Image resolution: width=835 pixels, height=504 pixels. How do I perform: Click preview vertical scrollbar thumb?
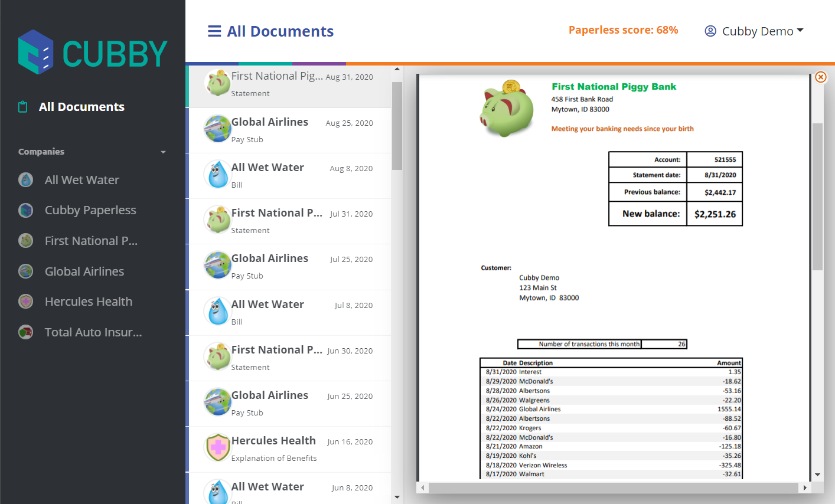pyautogui.click(x=817, y=197)
